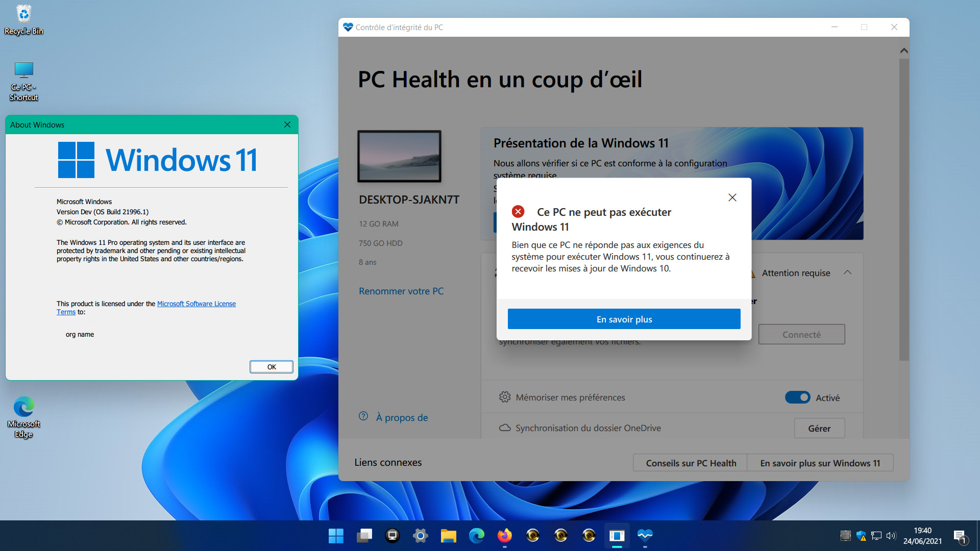
Task: Click OK in About Windows dialog
Action: 271,367
